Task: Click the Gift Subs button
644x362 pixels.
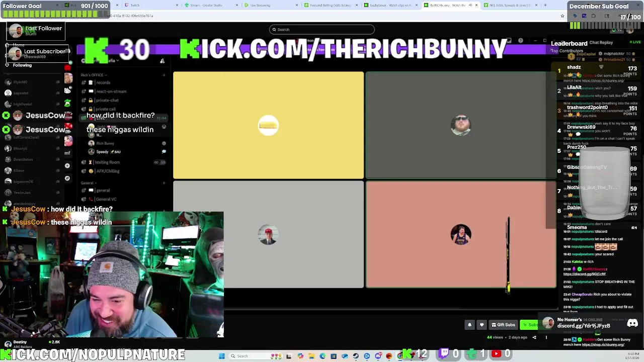Action: pos(503,325)
